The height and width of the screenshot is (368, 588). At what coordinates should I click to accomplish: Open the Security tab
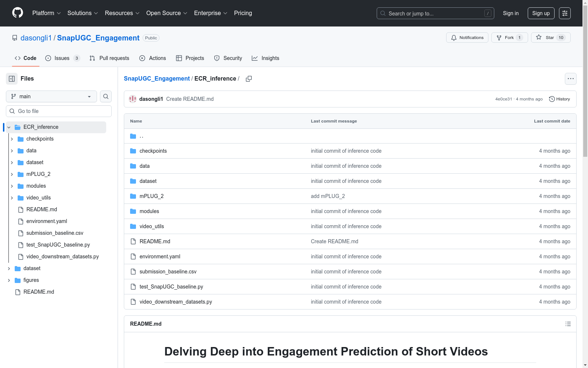click(228, 58)
